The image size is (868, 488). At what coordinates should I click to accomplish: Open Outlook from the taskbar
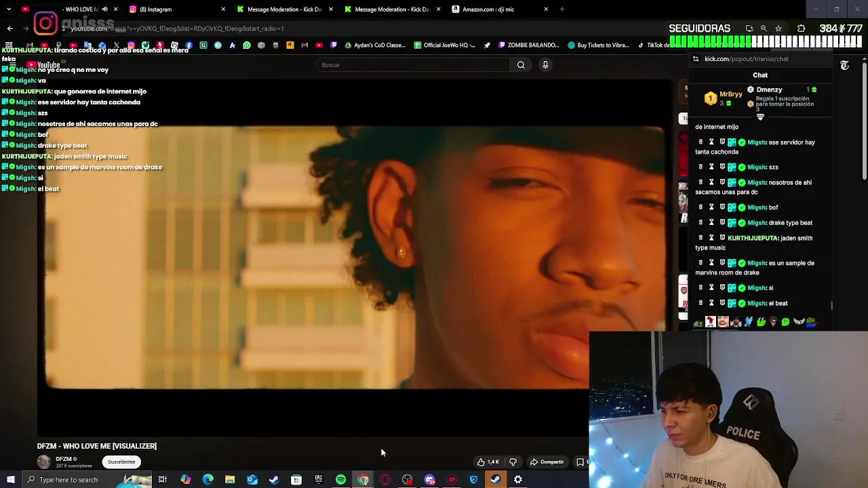252,480
